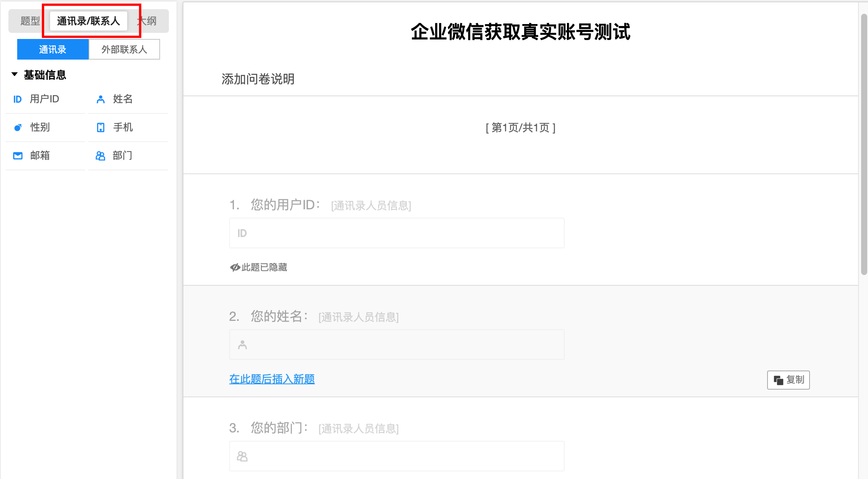Select question 3 您的部门 title

(x=279, y=428)
